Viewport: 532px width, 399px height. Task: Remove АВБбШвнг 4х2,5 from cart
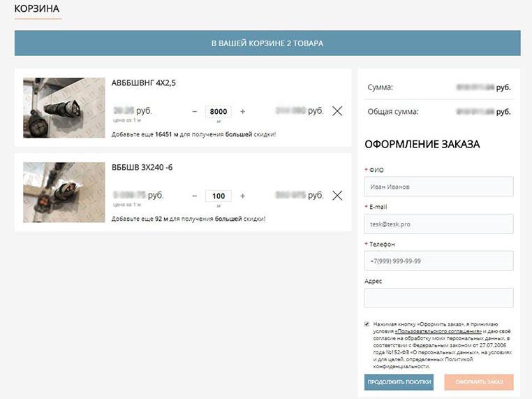(337, 111)
